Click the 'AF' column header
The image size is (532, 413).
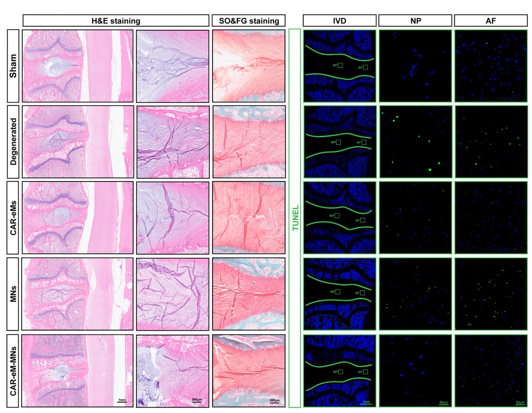tap(491, 21)
